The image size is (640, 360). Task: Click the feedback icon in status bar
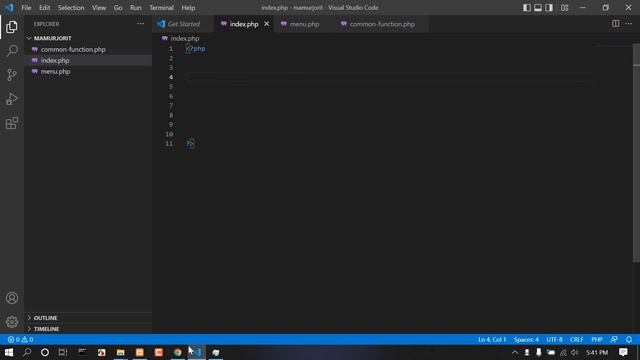614,340
